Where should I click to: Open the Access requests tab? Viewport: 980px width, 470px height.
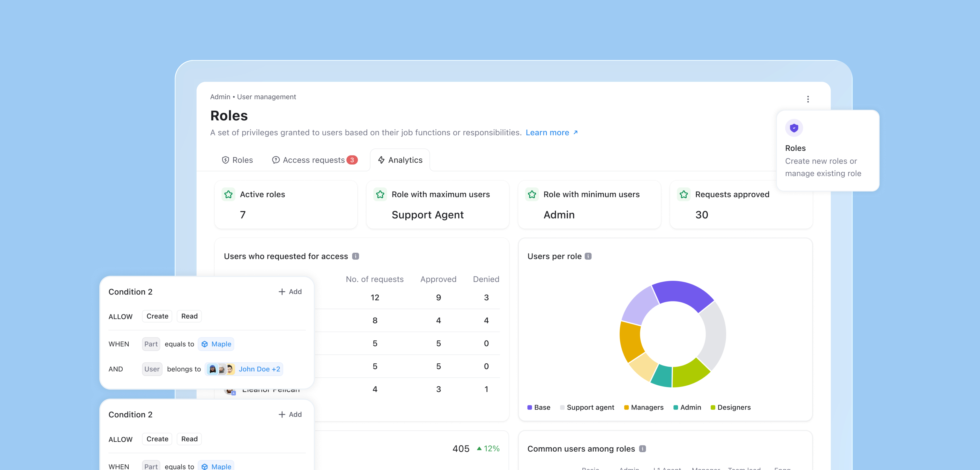tap(315, 160)
